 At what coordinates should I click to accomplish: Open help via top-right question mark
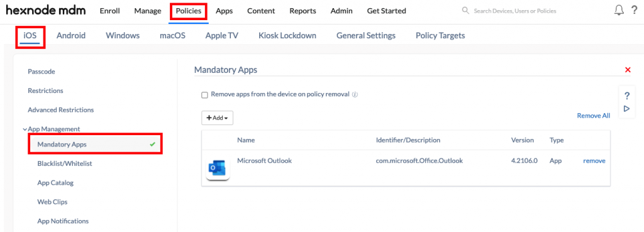pos(634,11)
